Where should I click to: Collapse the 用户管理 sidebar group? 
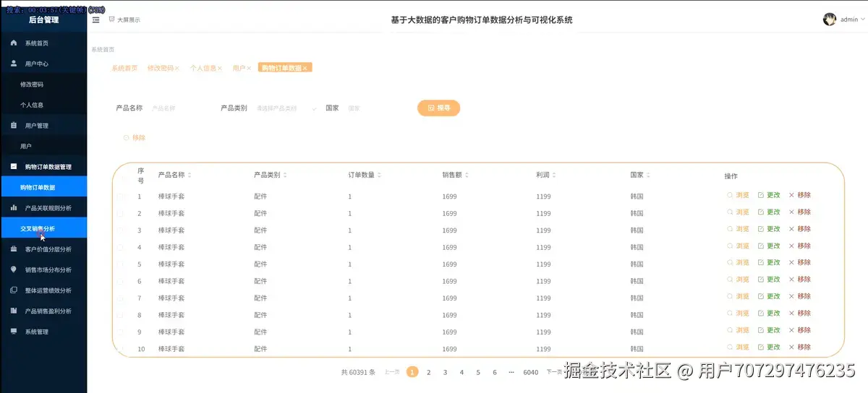pyautogui.click(x=43, y=126)
